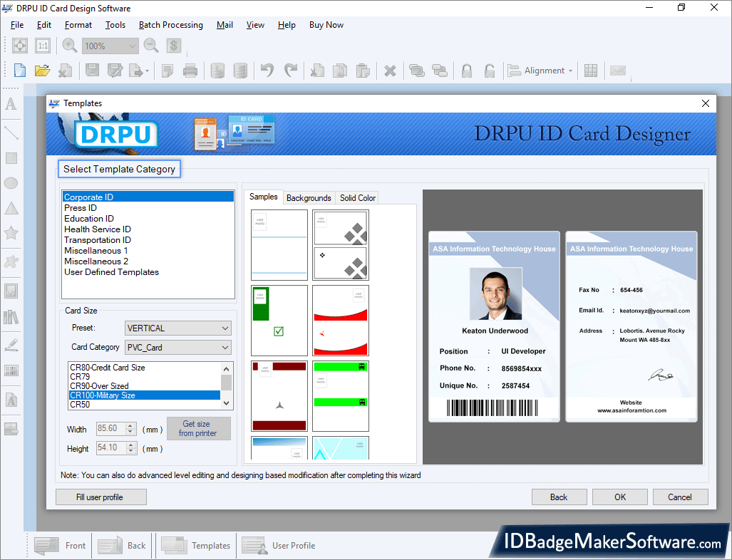
Task: Choose the bright green bus template
Action: click(341, 396)
